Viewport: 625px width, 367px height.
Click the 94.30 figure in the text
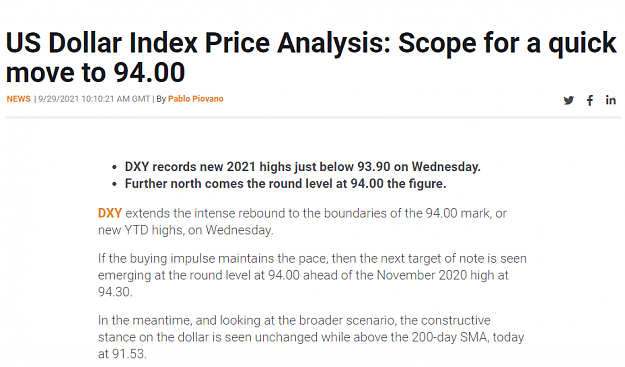(x=115, y=292)
